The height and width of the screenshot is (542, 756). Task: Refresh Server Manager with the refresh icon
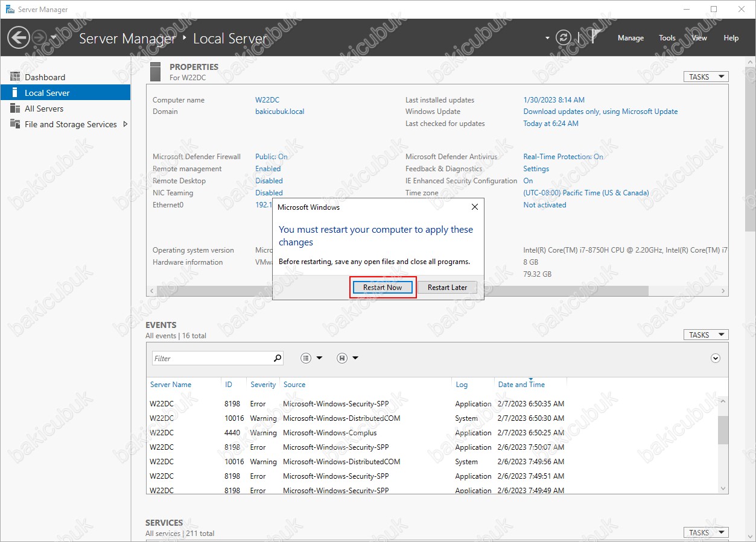tap(564, 37)
